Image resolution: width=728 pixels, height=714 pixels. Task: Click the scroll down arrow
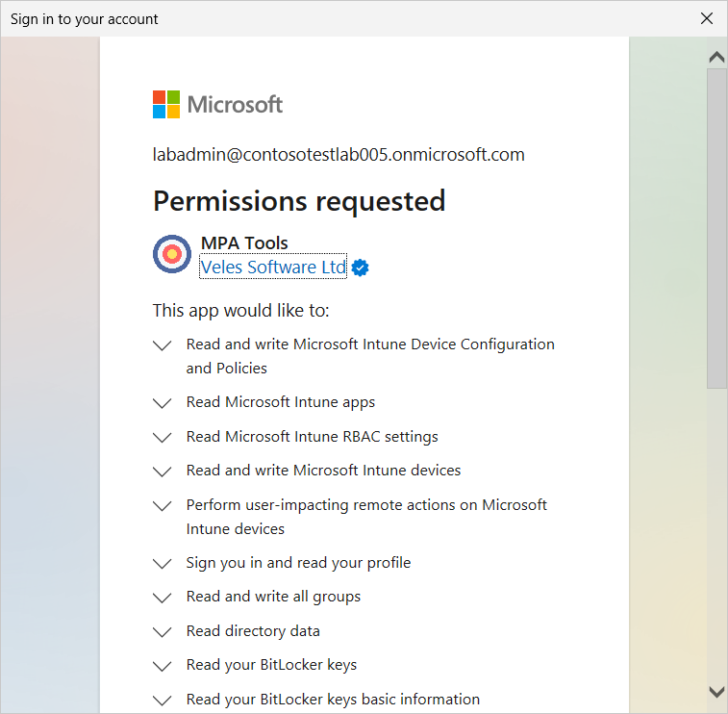tap(716, 691)
